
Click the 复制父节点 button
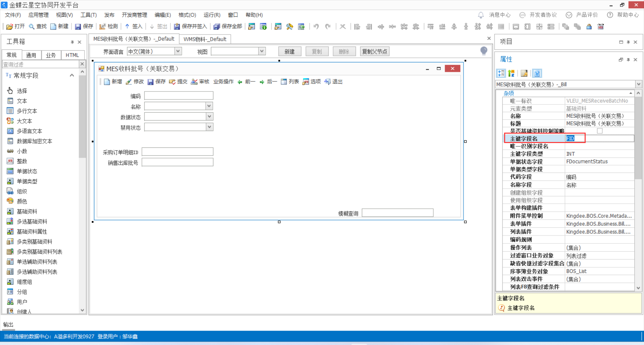tap(374, 52)
